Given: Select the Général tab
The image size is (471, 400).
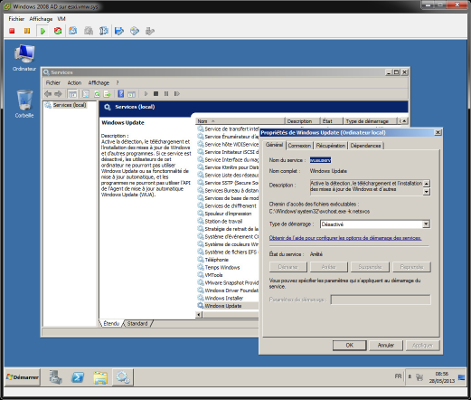Looking at the screenshot, I should point(274,145).
